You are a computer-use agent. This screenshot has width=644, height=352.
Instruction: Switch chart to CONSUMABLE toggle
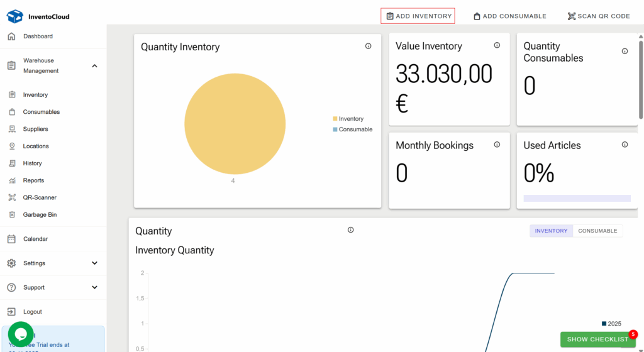[597, 231]
